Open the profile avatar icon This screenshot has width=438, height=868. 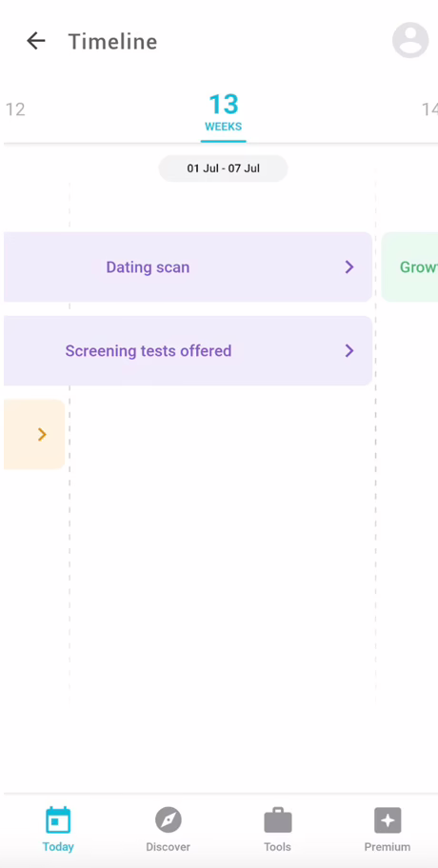410,40
